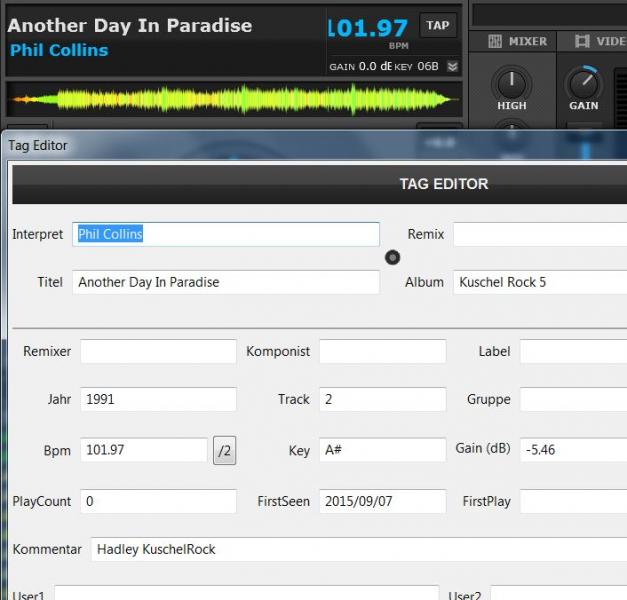Click the HIGH equalizer knob

coord(511,84)
